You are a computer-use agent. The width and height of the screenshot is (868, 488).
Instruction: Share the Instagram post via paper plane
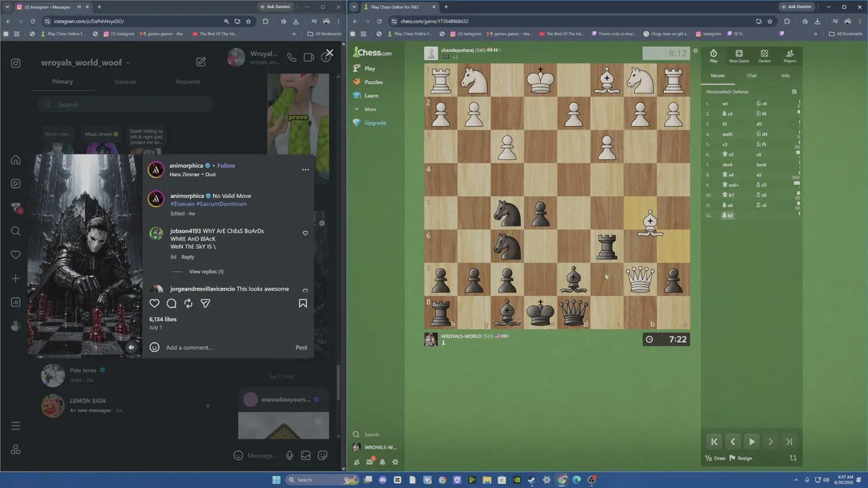click(205, 304)
